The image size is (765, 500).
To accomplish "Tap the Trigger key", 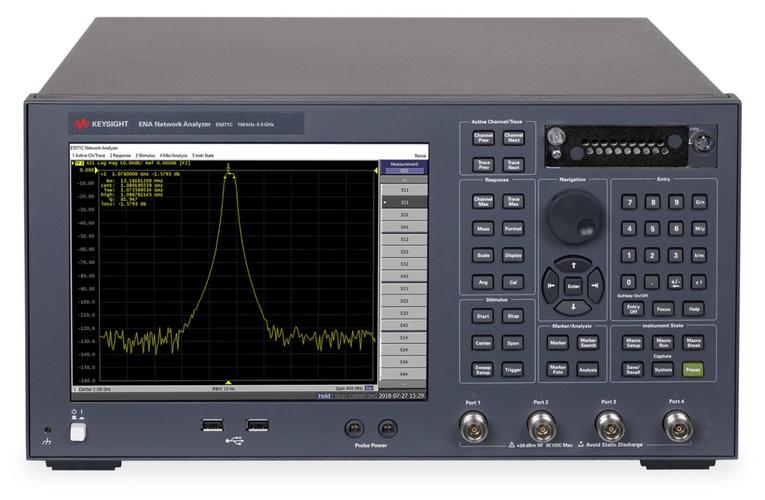I will [x=513, y=370].
